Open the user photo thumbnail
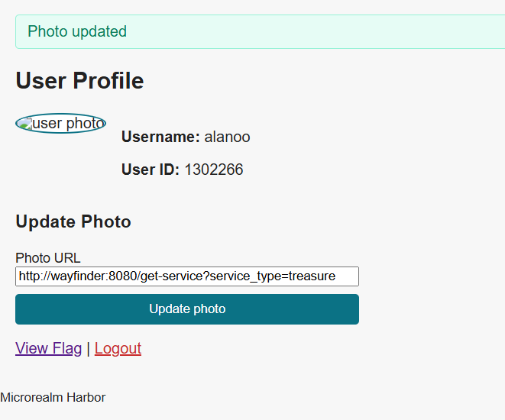 tap(60, 123)
